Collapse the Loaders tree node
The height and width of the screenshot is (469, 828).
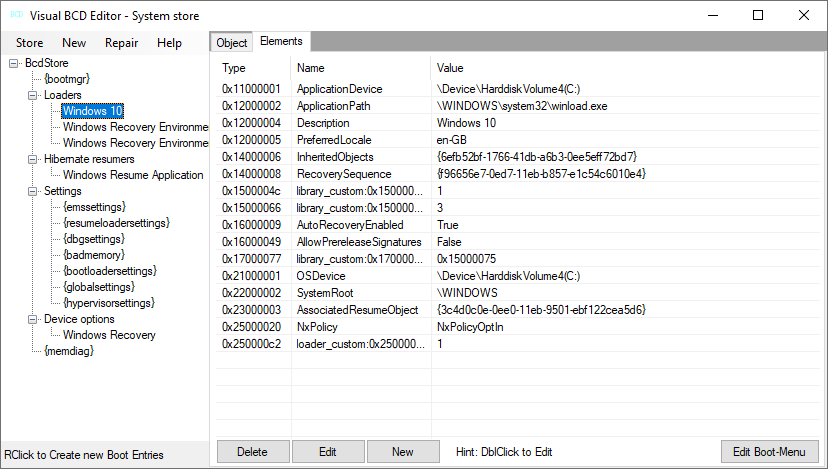33,96
